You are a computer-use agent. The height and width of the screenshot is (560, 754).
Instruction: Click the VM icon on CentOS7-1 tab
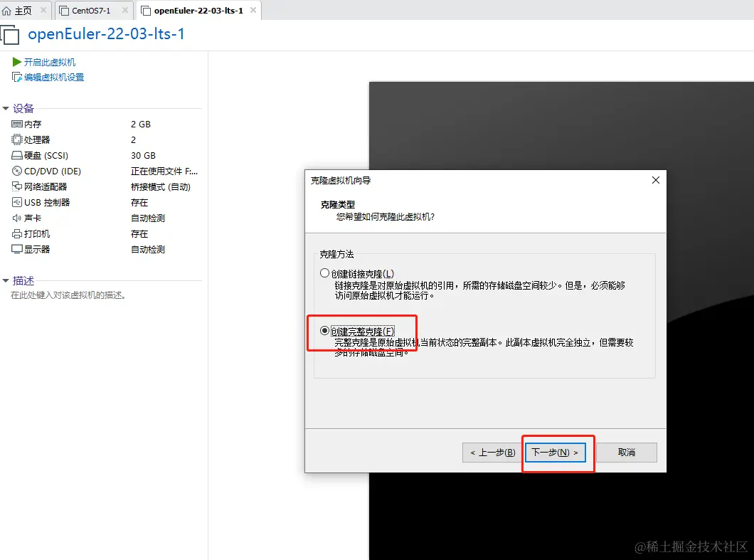tap(64, 11)
